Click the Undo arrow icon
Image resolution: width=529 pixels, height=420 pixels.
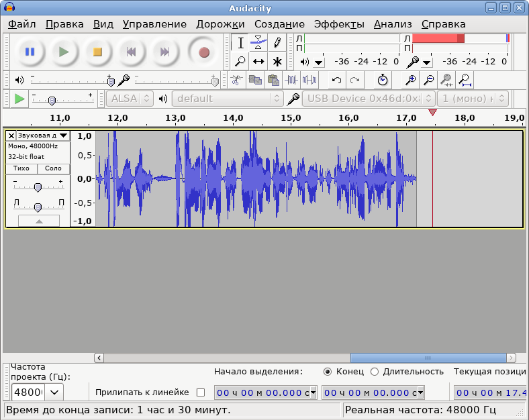click(x=336, y=81)
